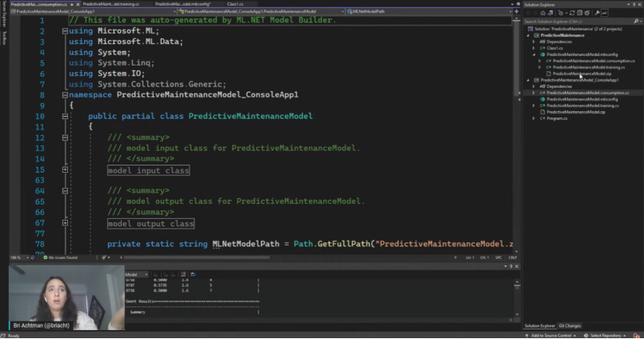
Task: Click the Home icon in Solution Explorer toolbar
Action: 543,13
